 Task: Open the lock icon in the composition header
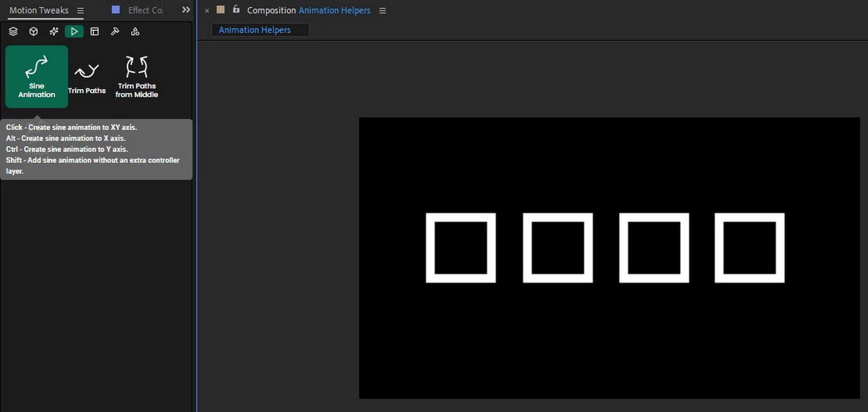(x=236, y=10)
